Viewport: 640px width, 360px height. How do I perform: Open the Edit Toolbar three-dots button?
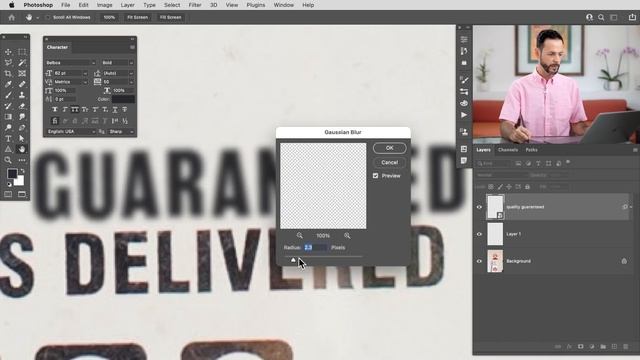click(22, 160)
